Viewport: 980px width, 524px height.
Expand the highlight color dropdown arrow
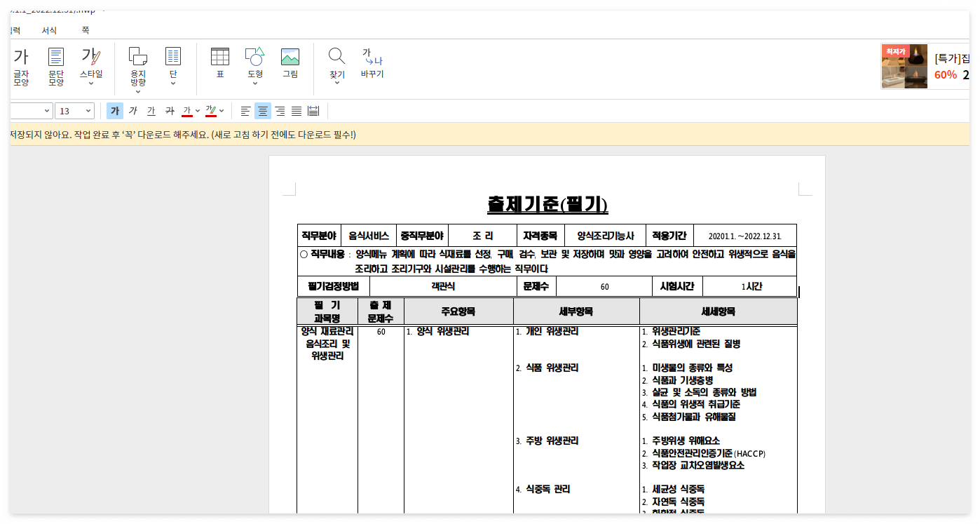(222, 111)
